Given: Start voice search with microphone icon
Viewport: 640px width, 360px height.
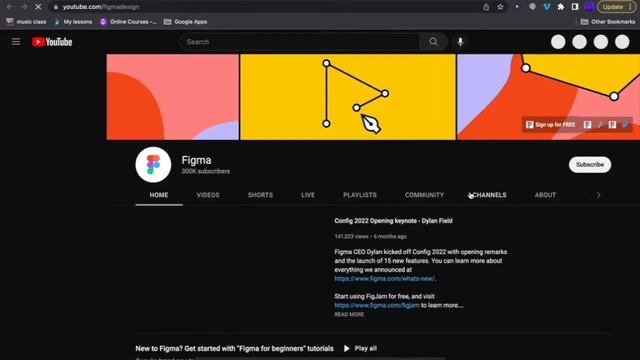Looking at the screenshot, I should pos(460,42).
